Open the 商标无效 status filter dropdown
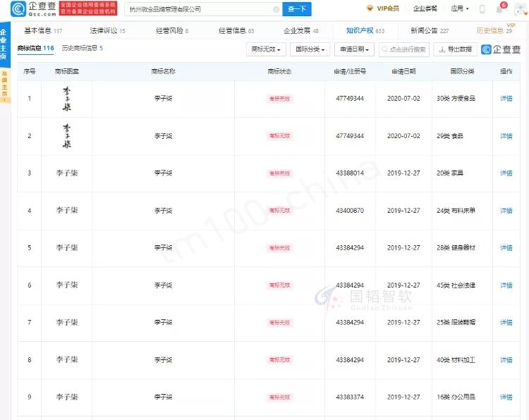 (266, 49)
